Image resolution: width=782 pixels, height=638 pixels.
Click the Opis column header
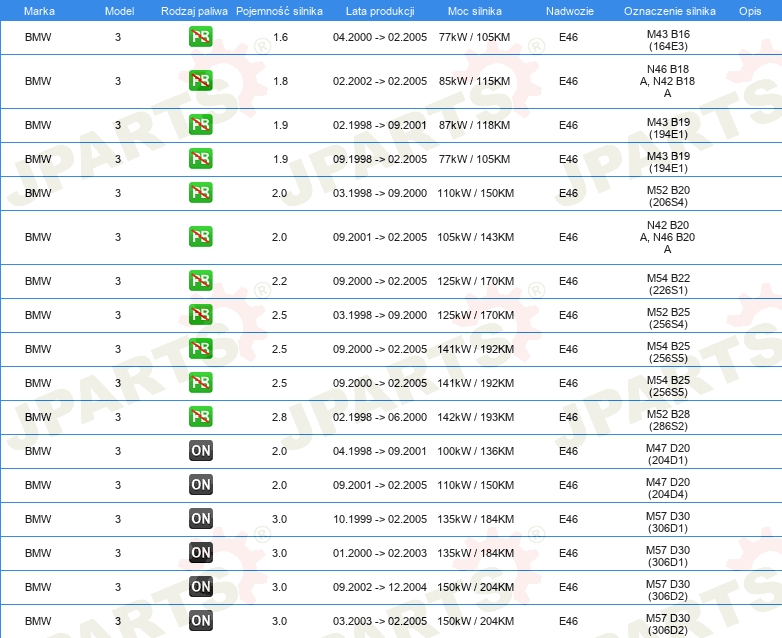(x=750, y=11)
